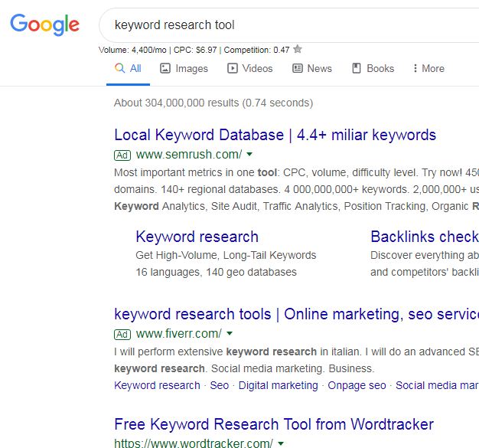479x448 pixels.
Task: Click the 'Competition: 0.47' text
Action: click(x=256, y=50)
